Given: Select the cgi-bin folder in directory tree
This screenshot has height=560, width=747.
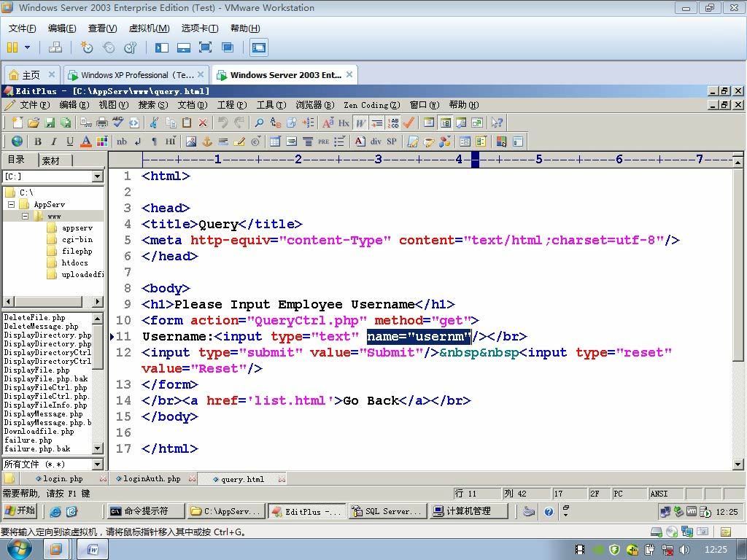Looking at the screenshot, I should click(x=77, y=239).
